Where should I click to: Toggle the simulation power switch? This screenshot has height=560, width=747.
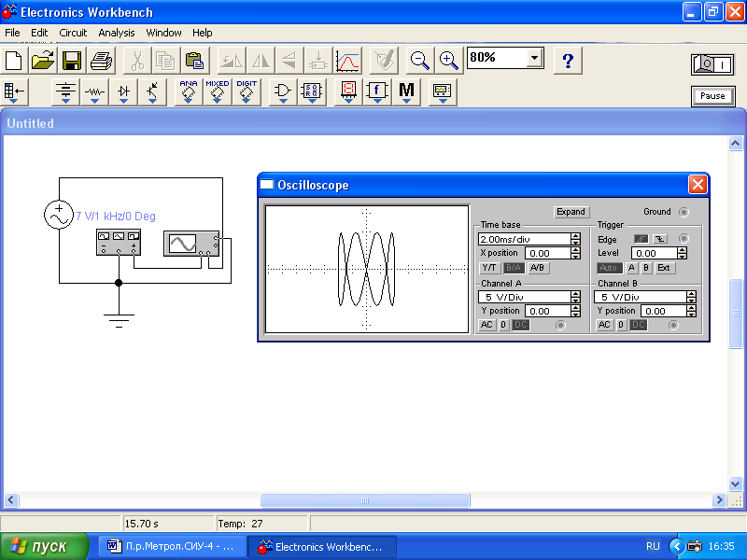712,63
